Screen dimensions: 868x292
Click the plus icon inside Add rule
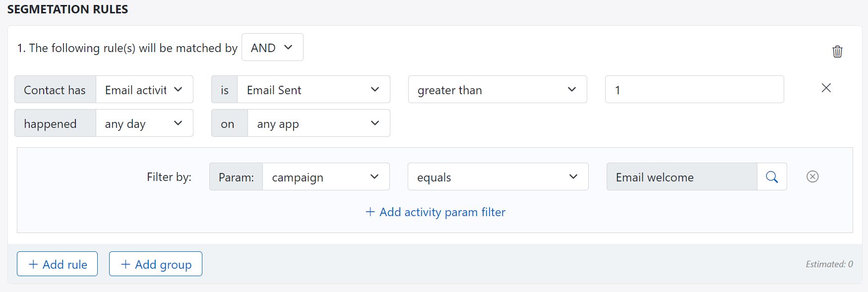(33, 264)
